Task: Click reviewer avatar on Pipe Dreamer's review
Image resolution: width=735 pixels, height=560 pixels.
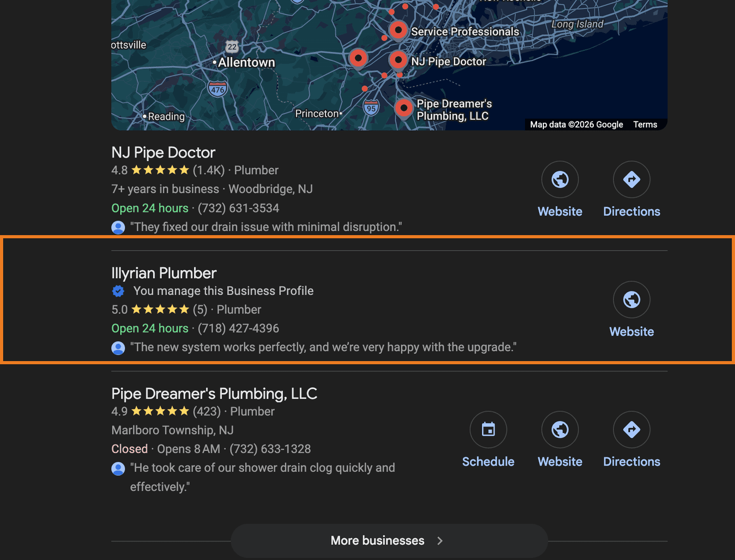Action: pyautogui.click(x=118, y=468)
